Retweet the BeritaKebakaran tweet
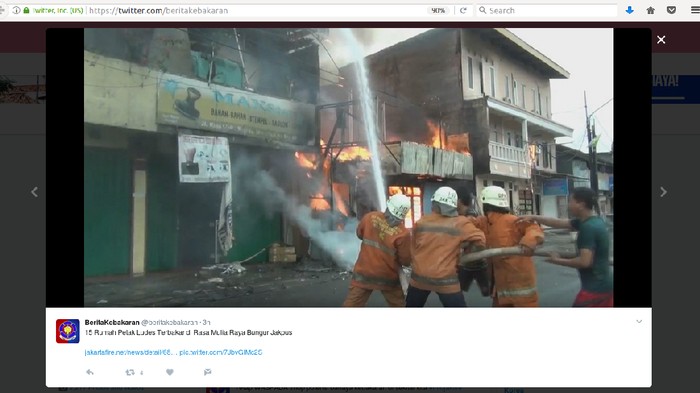Screen dimensions: 700x393 130,372
